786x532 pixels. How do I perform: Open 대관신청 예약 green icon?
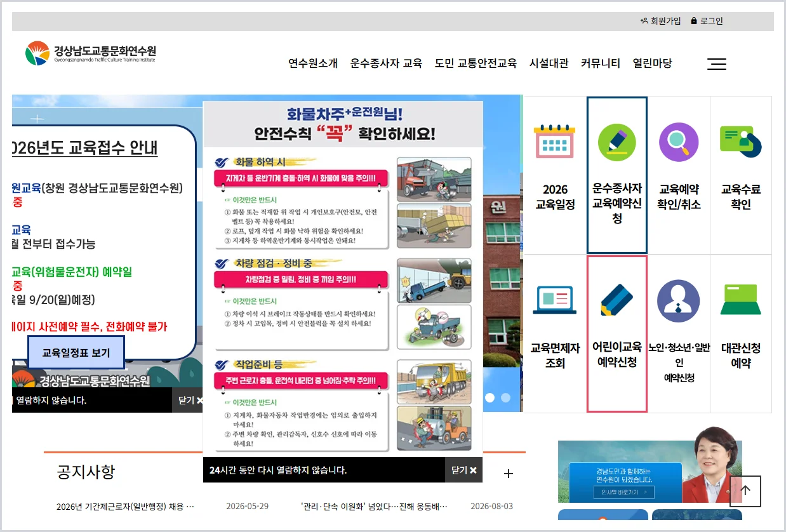tap(741, 300)
